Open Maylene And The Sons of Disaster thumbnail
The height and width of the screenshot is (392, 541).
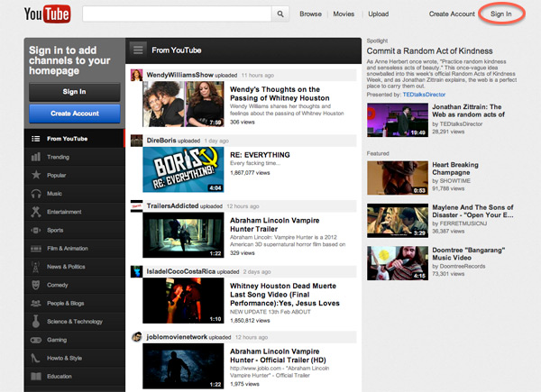click(398, 221)
